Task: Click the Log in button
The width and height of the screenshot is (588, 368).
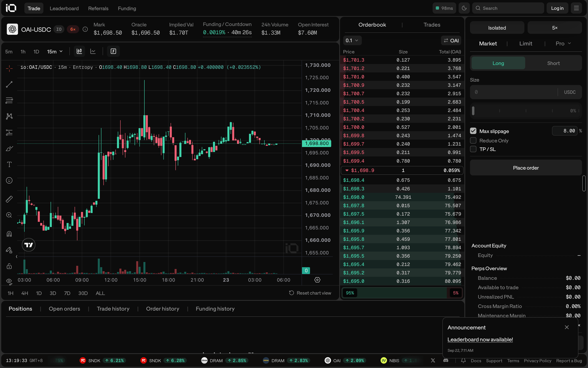Action: 557,8
